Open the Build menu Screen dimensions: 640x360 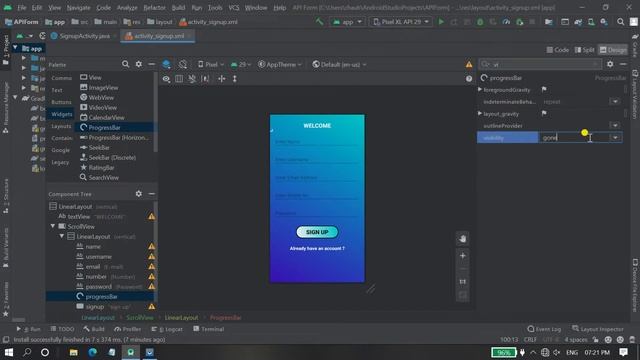coord(178,8)
